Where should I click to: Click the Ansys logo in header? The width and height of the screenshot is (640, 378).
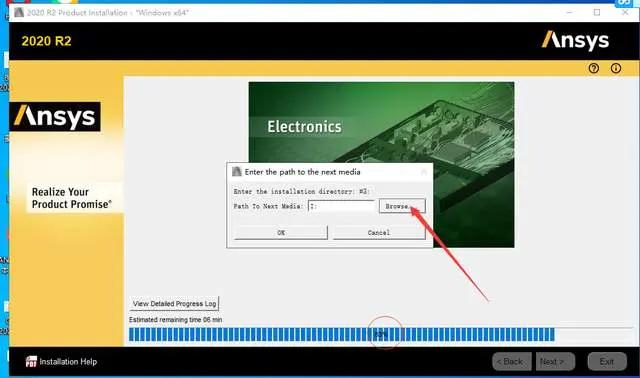tap(575, 40)
